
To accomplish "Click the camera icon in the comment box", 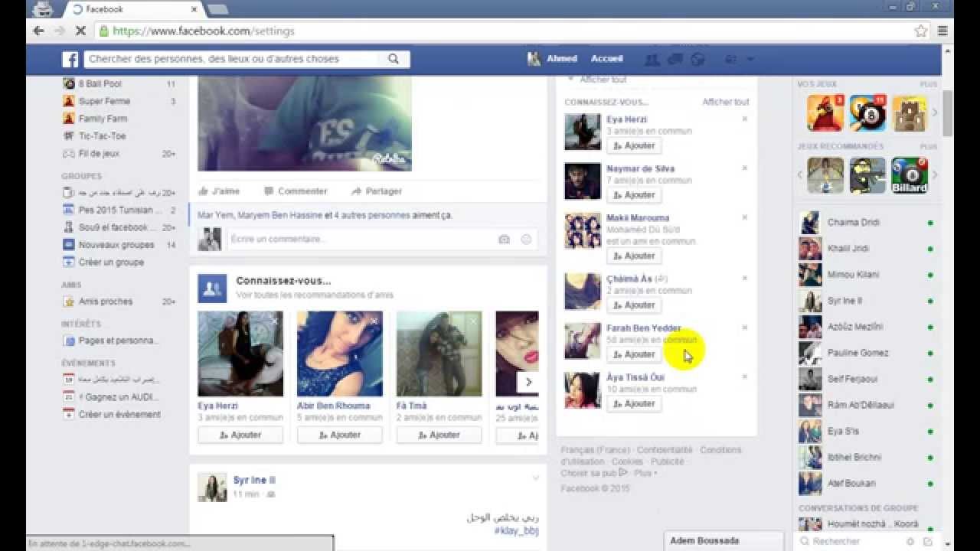I will coord(504,240).
